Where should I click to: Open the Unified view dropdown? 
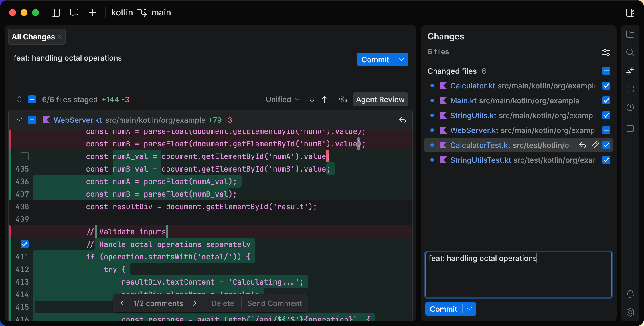point(282,99)
